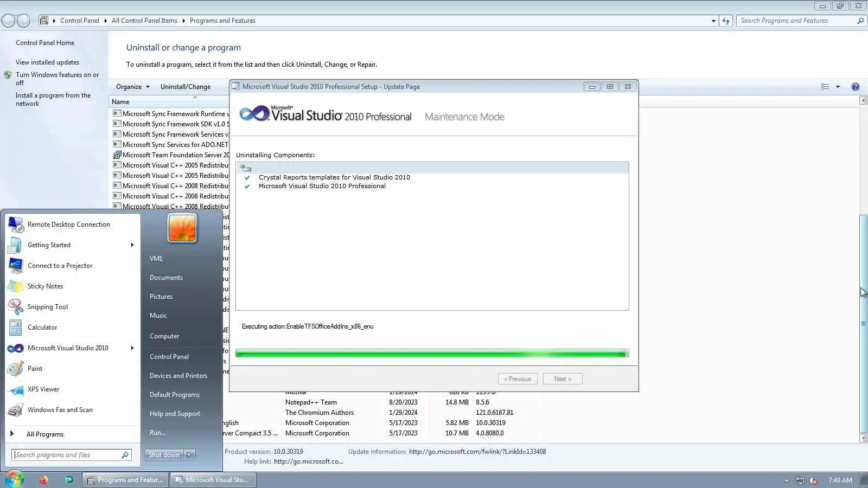Viewport: 868px width, 488px height.
Task: Open Help and Support
Action: pos(175,414)
